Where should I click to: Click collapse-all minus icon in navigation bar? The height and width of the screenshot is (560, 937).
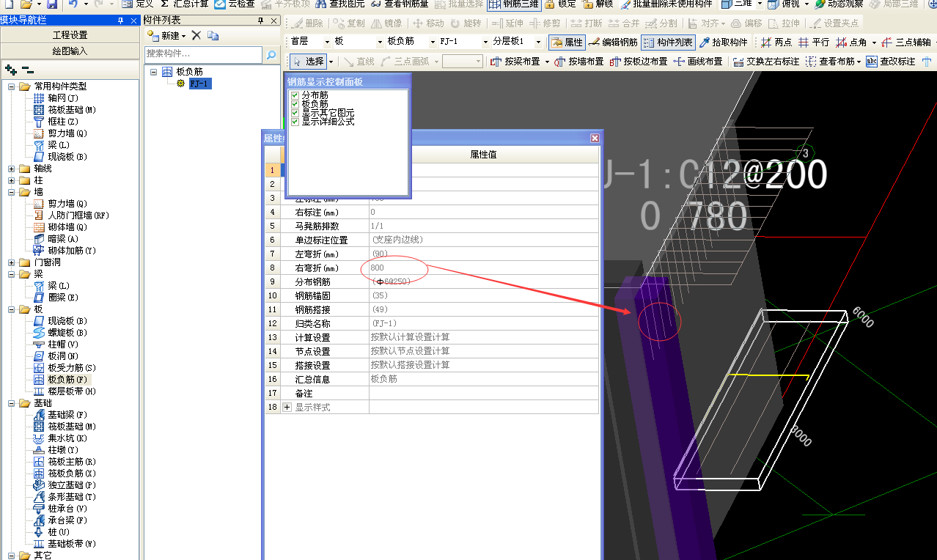click(28, 70)
